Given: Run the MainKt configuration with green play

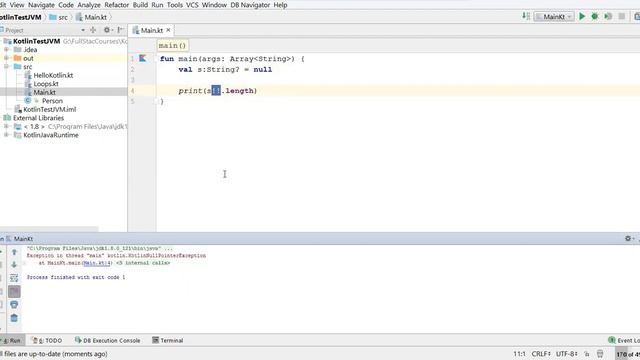Looking at the screenshot, I should [x=582, y=16].
